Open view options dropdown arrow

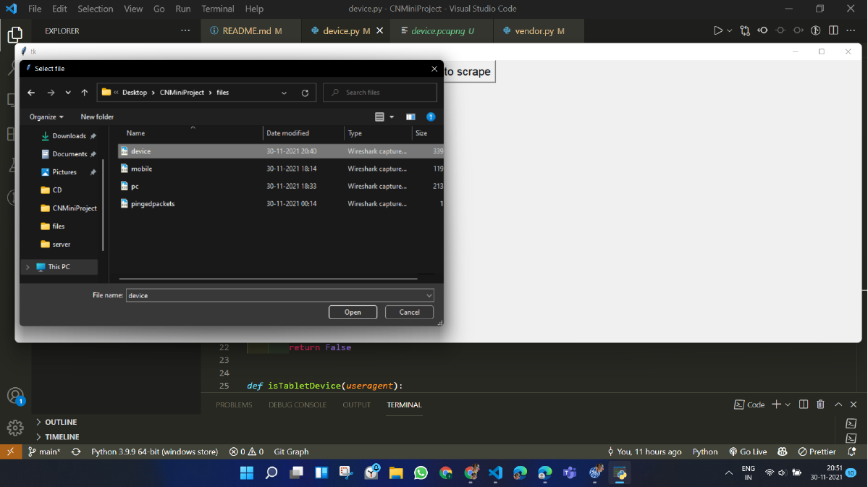392,117
